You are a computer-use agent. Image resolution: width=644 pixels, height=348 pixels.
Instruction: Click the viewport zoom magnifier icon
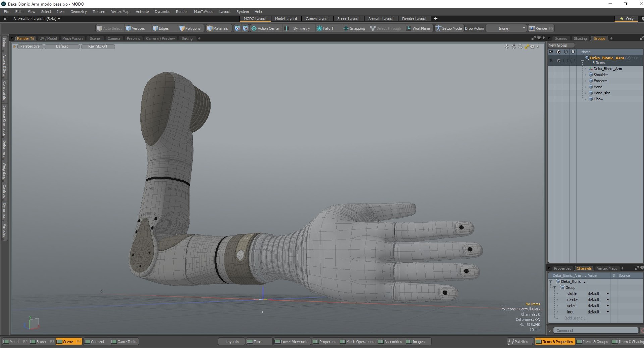pyautogui.click(x=520, y=47)
